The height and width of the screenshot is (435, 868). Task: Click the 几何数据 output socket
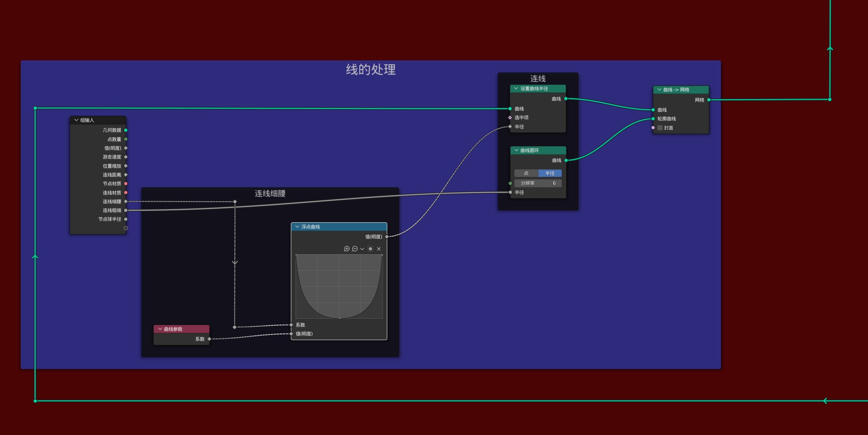(126, 130)
